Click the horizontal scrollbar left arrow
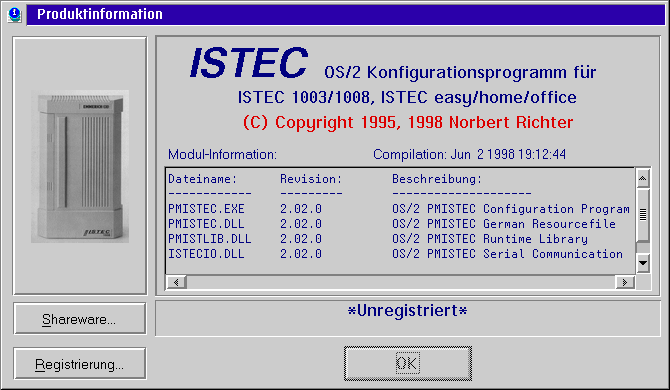This screenshot has height=390, width=670. 176,282
